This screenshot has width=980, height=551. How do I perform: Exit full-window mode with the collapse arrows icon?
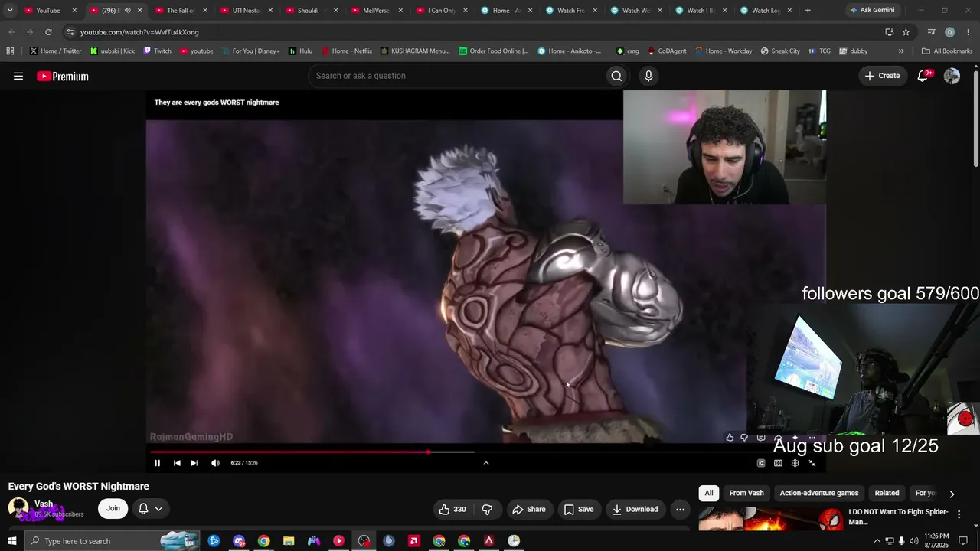pyautogui.click(x=812, y=463)
